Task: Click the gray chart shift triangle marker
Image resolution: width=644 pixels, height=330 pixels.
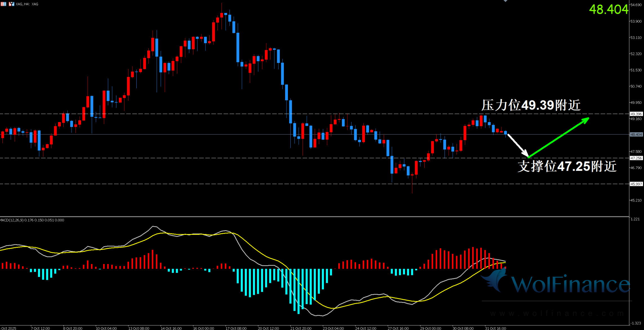Action: coord(505,1)
